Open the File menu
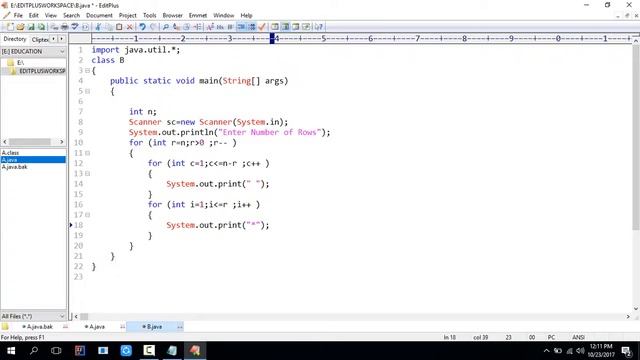Viewport: 640px width, 360px height. (18, 15)
